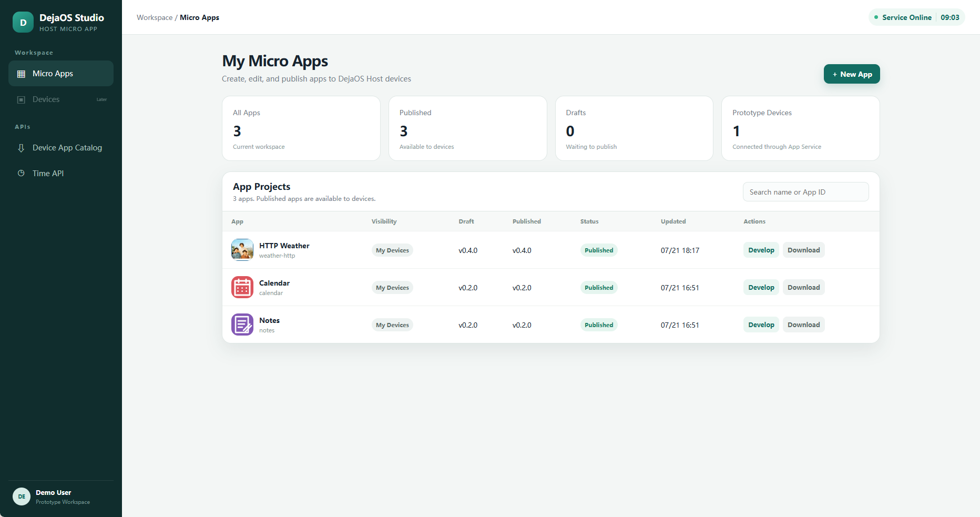Click the Status column header

(589, 221)
